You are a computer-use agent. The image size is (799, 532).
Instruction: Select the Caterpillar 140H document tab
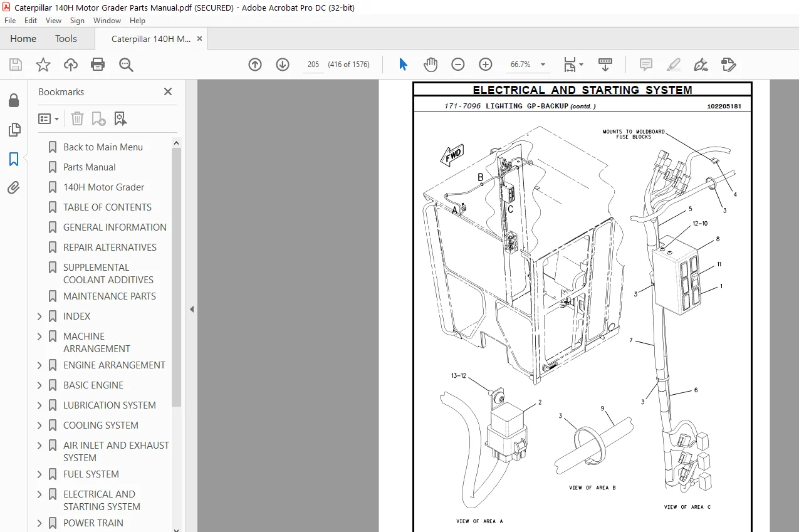(151, 39)
